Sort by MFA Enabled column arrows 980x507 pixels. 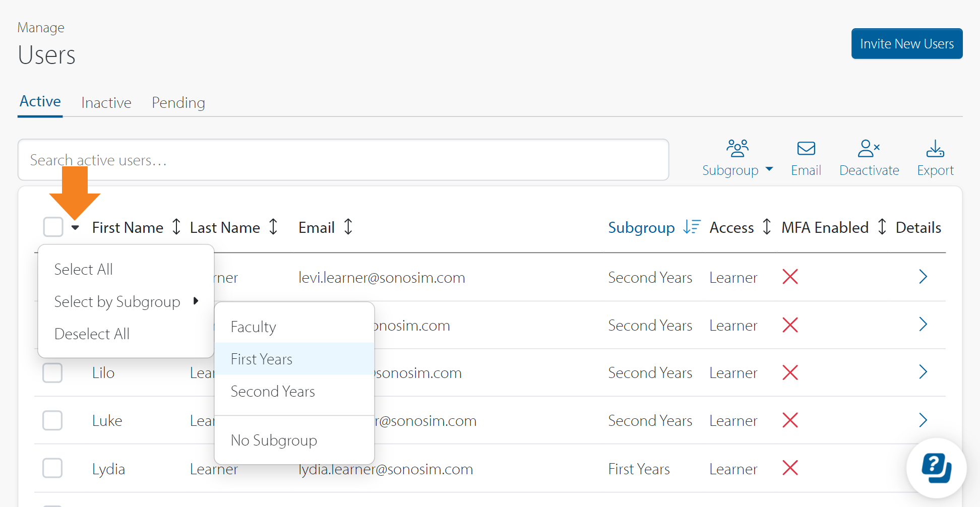tap(882, 227)
